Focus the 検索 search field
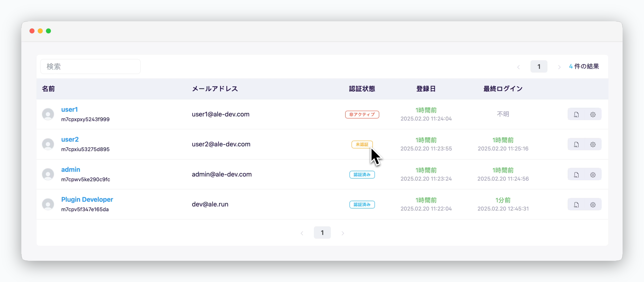644x282 pixels. pyautogui.click(x=90, y=66)
